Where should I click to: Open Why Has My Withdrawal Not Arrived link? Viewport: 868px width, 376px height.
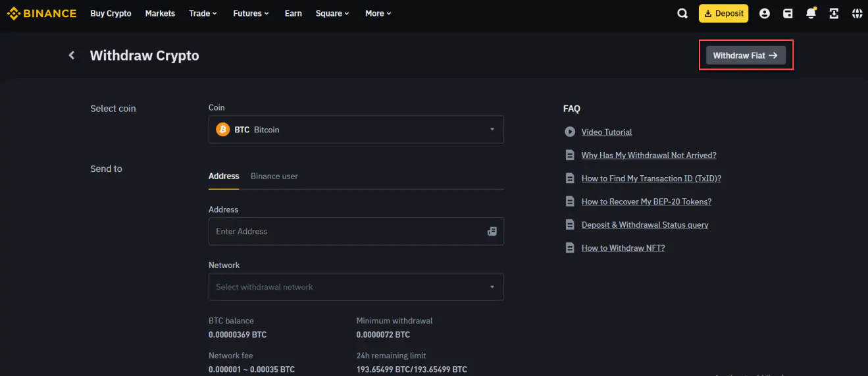[649, 155]
